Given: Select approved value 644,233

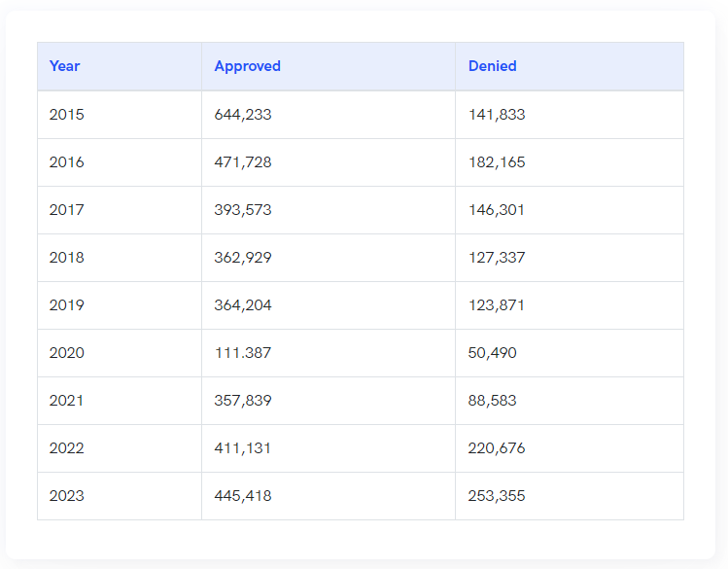Looking at the screenshot, I should (243, 114).
